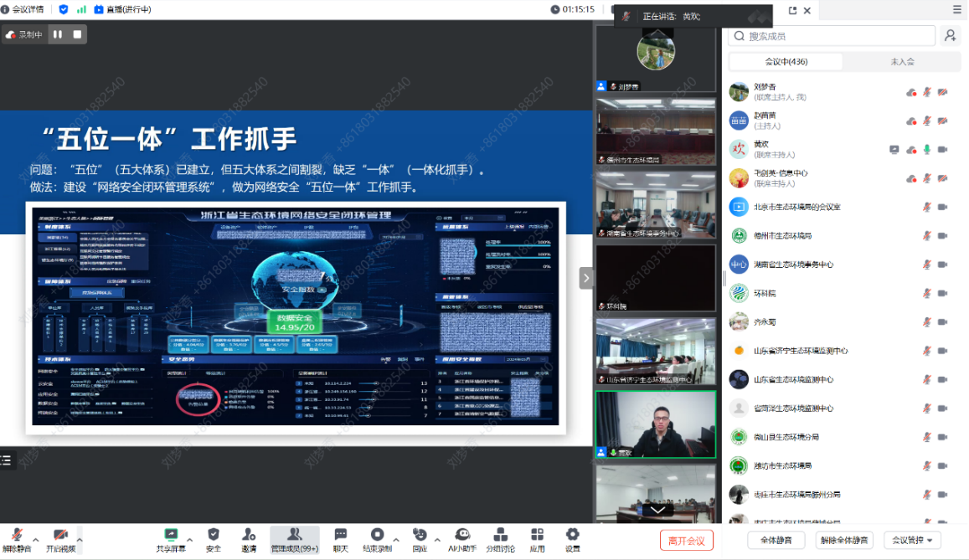969x560 pixels.
Task: Expand the arrow beside 结束录制
Action: click(x=396, y=539)
